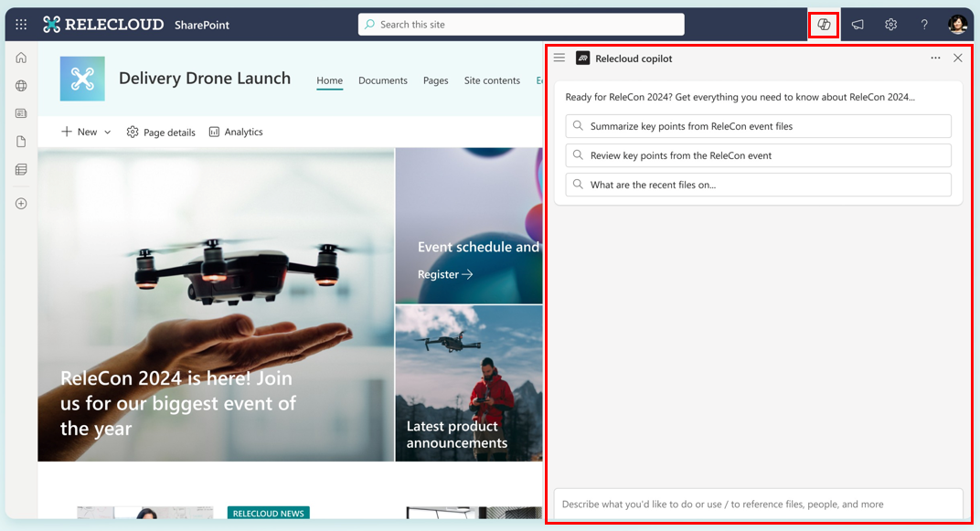Open the Microsoft 365 app launcher waffle
Image resolution: width=980 pixels, height=531 pixels.
20,24
